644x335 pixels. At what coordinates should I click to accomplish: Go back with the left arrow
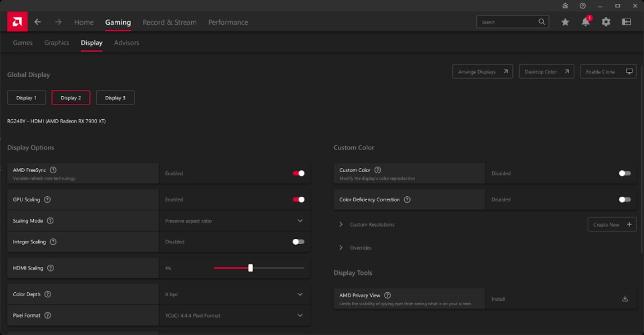tap(38, 22)
